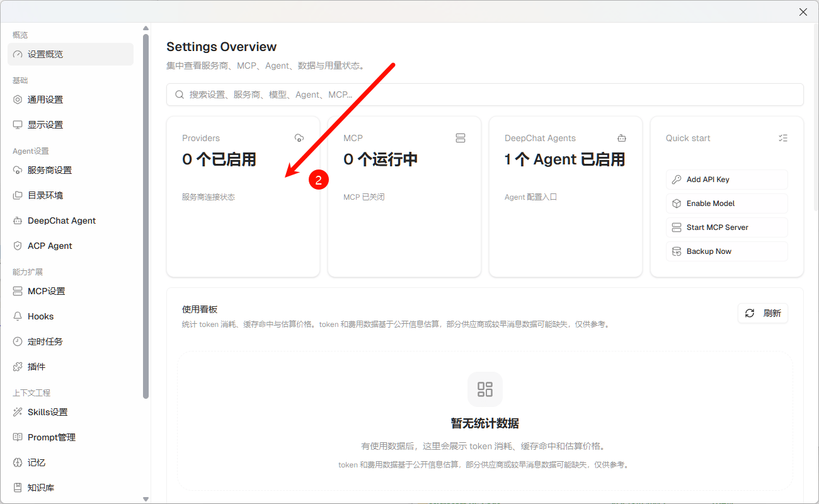
Task: Click the server icon beside MCP设置
Action: click(18, 291)
